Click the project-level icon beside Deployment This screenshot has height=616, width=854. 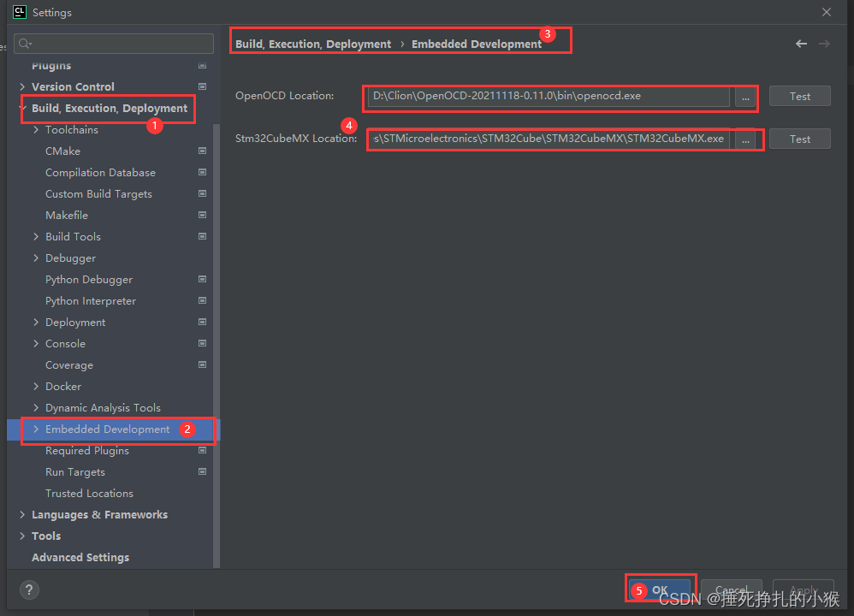[x=202, y=322]
